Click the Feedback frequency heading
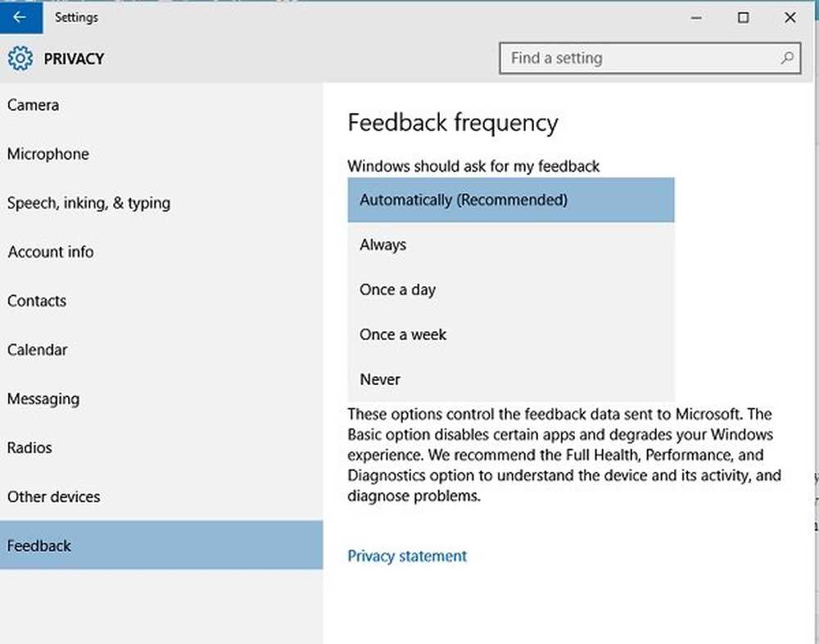 (x=453, y=124)
